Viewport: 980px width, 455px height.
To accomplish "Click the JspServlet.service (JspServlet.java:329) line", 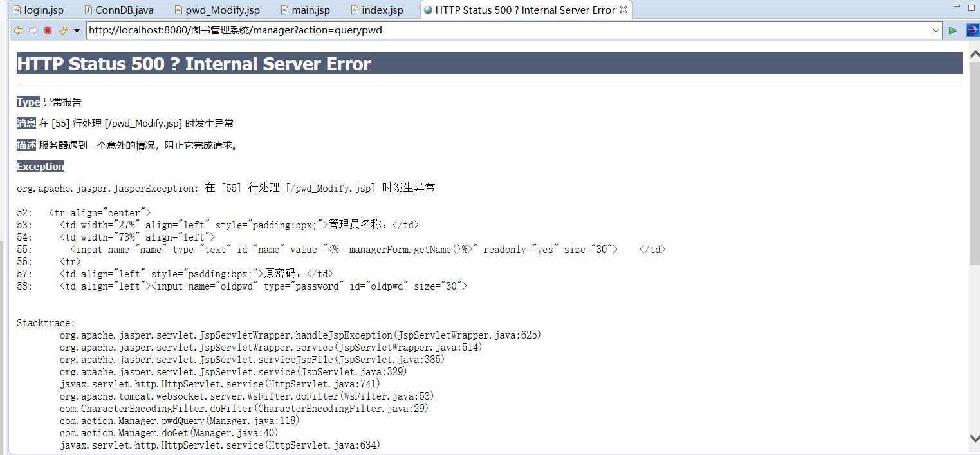I will (234, 372).
